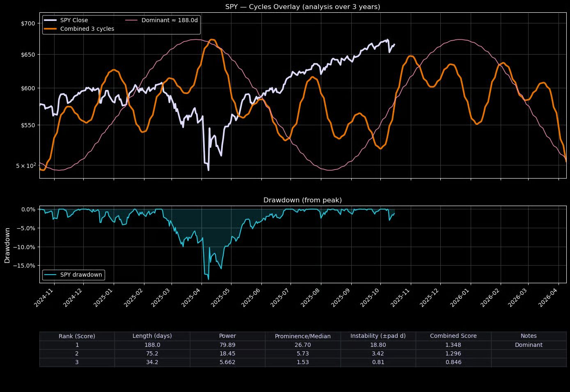This screenshot has height=392, width=570.
Task: Click the 2025-06 date axis label
Action: click(x=251, y=297)
